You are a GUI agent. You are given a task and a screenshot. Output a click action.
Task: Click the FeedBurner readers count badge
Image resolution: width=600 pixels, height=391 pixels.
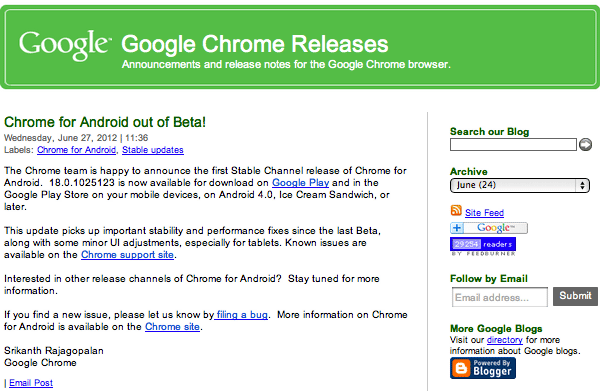pyautogui.click(x=483, y=244)
